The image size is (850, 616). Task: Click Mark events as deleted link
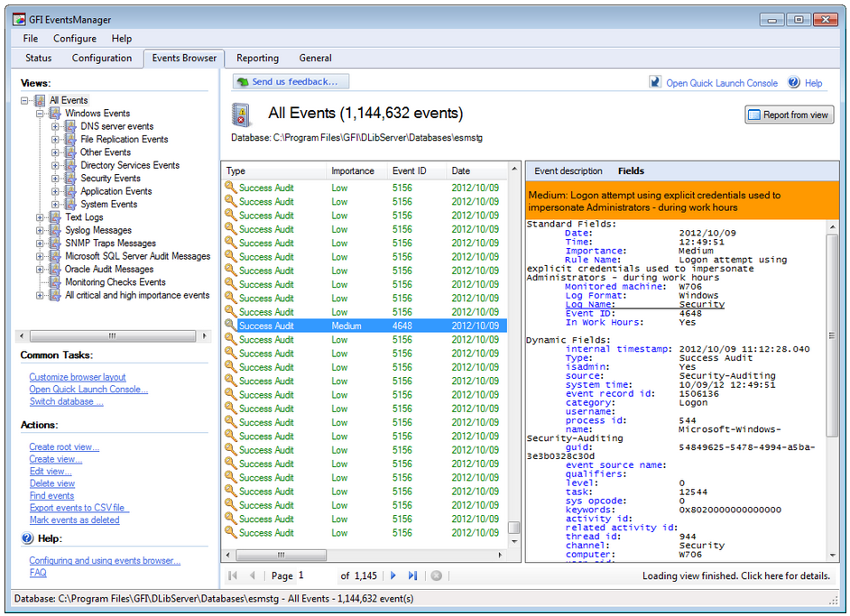[74, 520]
